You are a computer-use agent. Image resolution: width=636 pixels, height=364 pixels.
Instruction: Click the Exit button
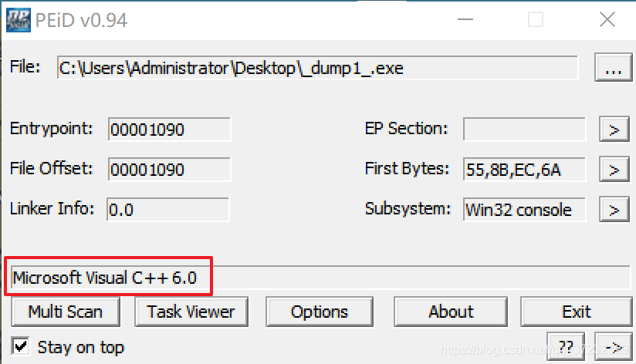(577, 312)
